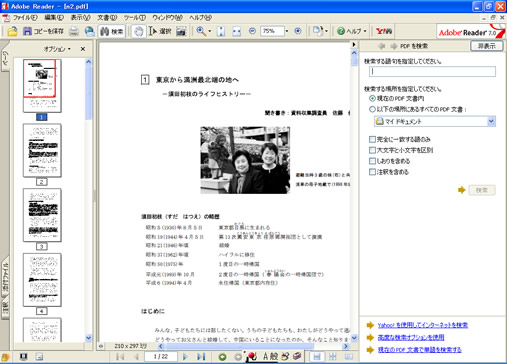Select current PDF document radio option
This screenshot has width=507, height=364.
(372, 98)
